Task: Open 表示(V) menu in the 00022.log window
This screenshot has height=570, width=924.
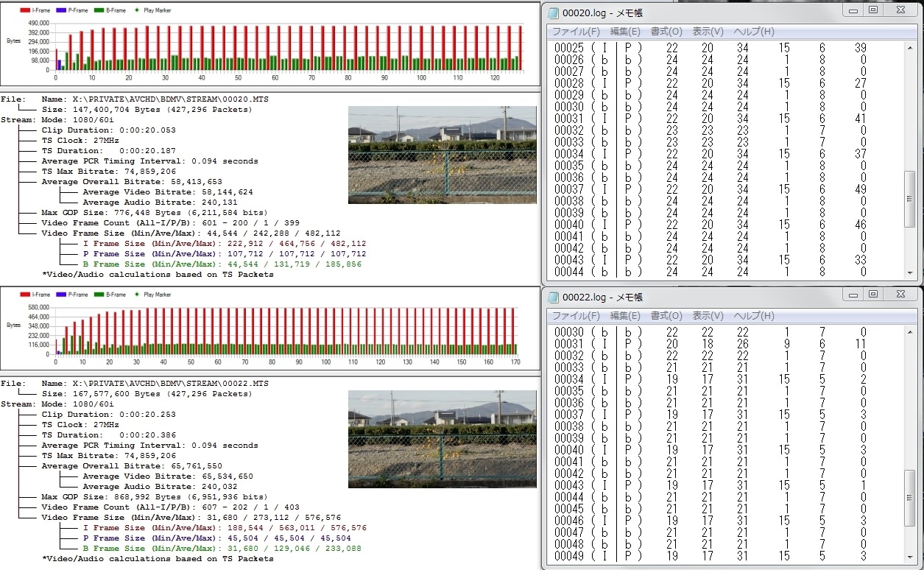Action: pyautogui.click(x=708, y=316)
